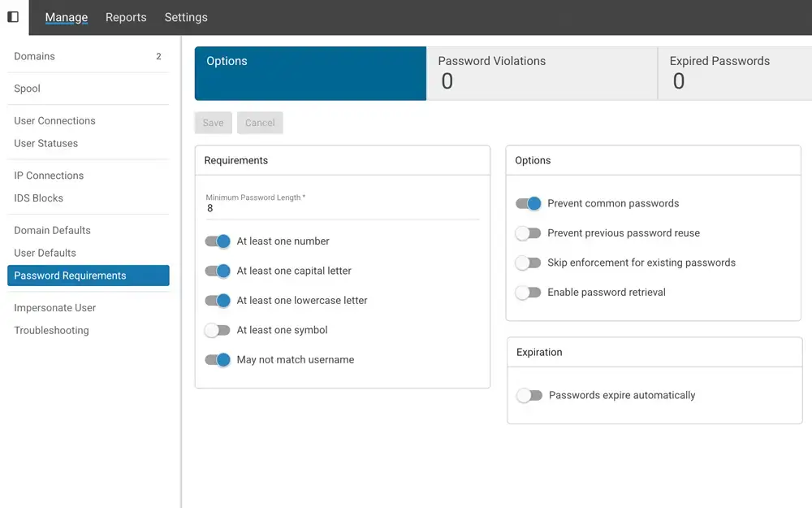Disable At least one lowercase letter
The width and height of the screenshot is (812, 508).
click(218, 300)
